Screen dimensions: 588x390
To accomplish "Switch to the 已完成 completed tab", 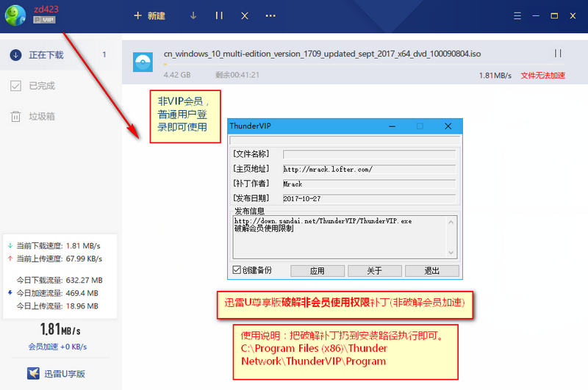I will (x=41, y=86).
